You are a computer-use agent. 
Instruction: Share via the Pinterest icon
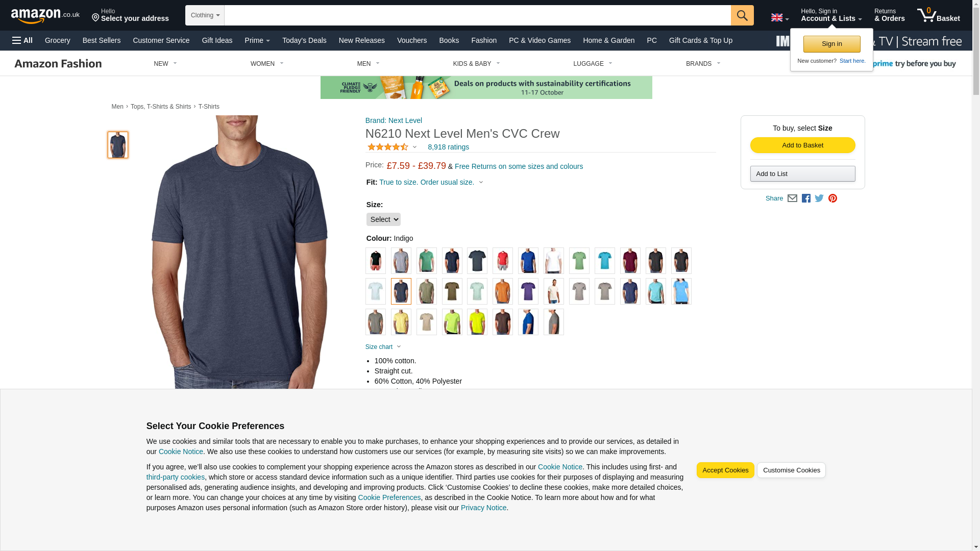[x=832, y=198]
